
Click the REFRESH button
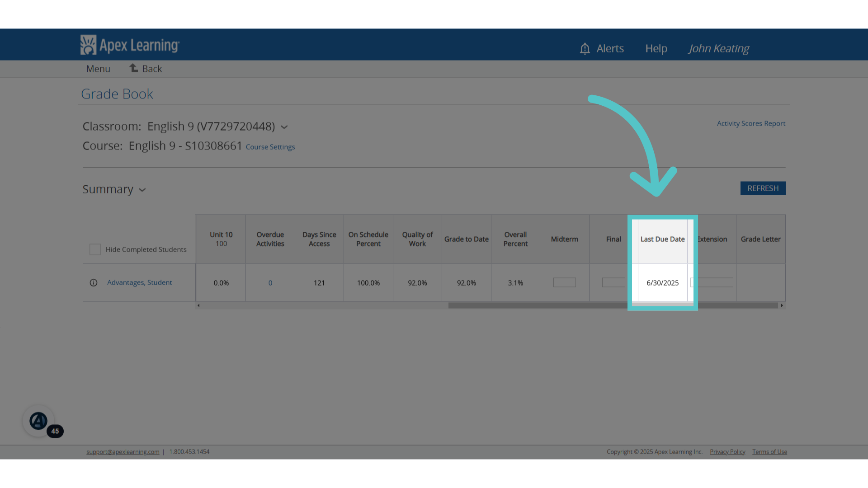763,188
